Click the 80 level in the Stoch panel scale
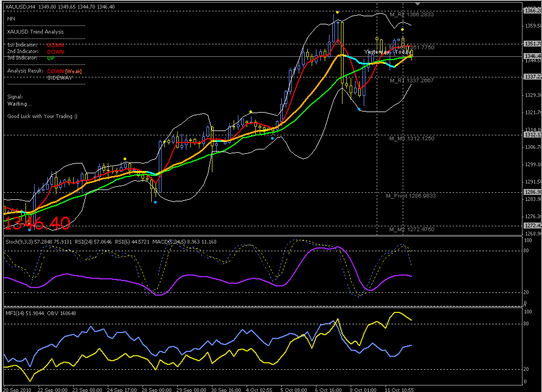 526,251
